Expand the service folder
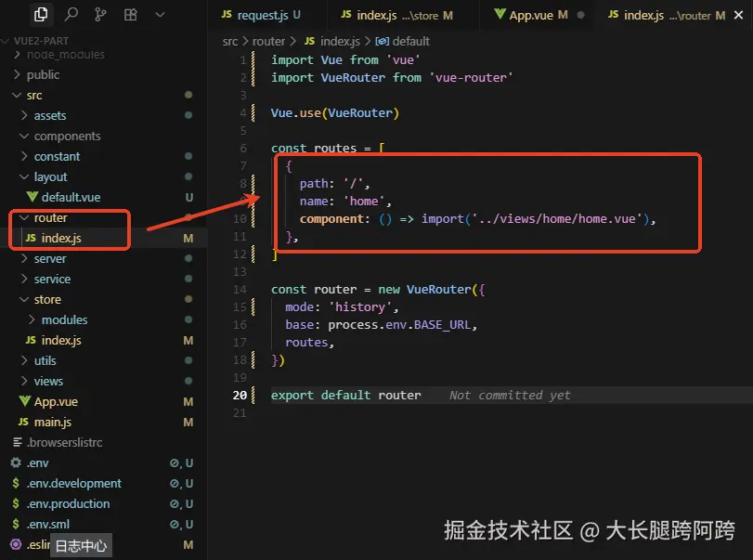 pos(52,279)
